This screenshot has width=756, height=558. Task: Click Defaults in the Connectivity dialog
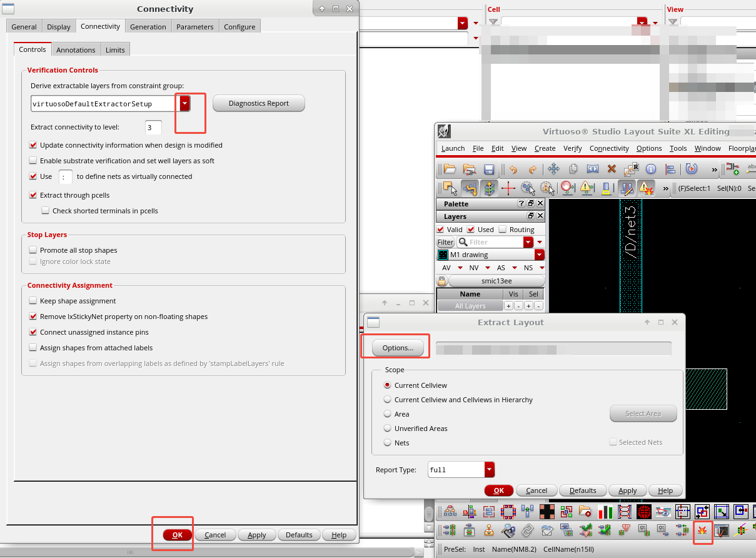[299, 535]
